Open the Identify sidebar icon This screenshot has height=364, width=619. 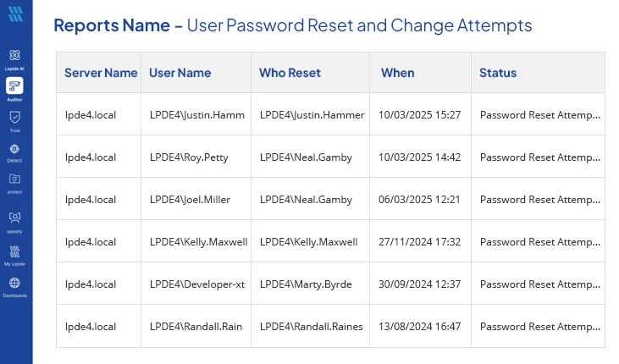tap(14, 218)
